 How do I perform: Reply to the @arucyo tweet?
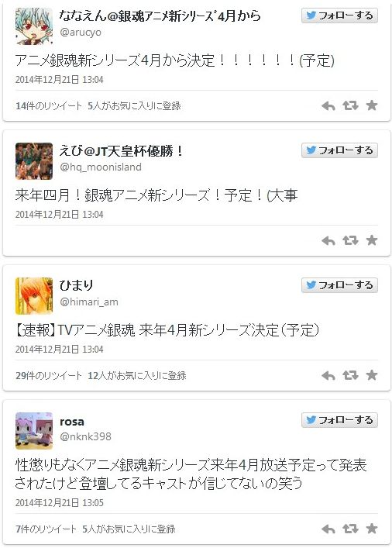coord(328,105)
